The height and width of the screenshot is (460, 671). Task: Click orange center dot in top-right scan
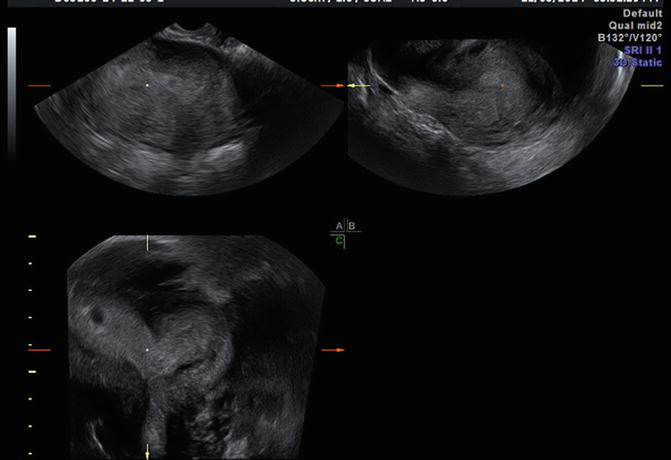pyautogui.click(x=503, y=86)
